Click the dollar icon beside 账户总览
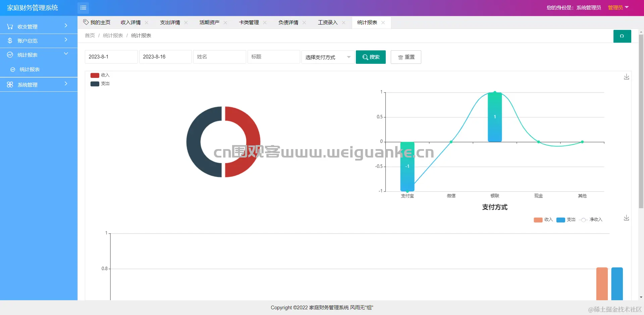Image resolution: width=644 pixels, height=315 pixels. (x=10, y=41)
